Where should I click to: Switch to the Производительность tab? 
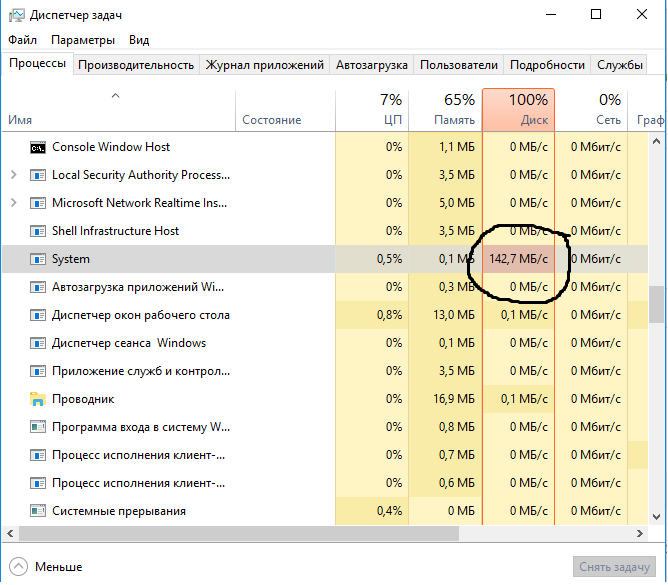pos(136,65)
